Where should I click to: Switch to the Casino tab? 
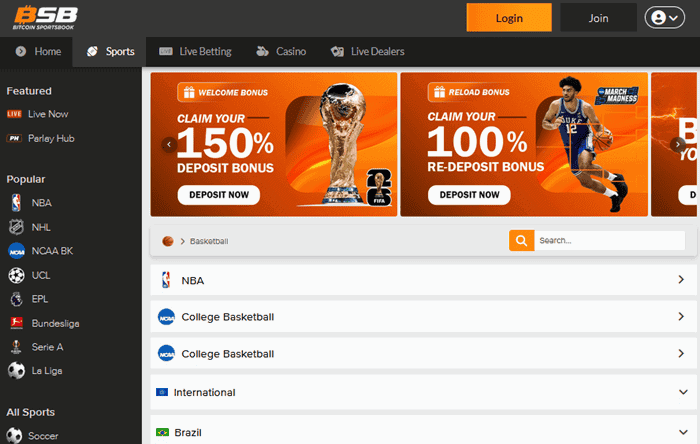tap(281, 52)
